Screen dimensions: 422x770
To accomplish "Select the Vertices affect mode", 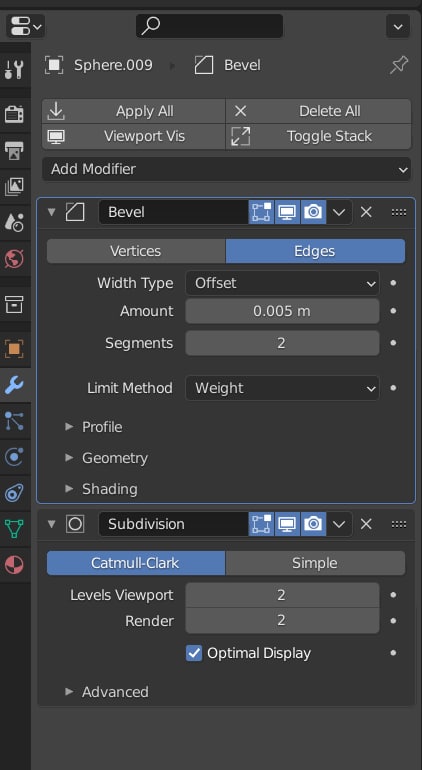I will tap(136, 251).
